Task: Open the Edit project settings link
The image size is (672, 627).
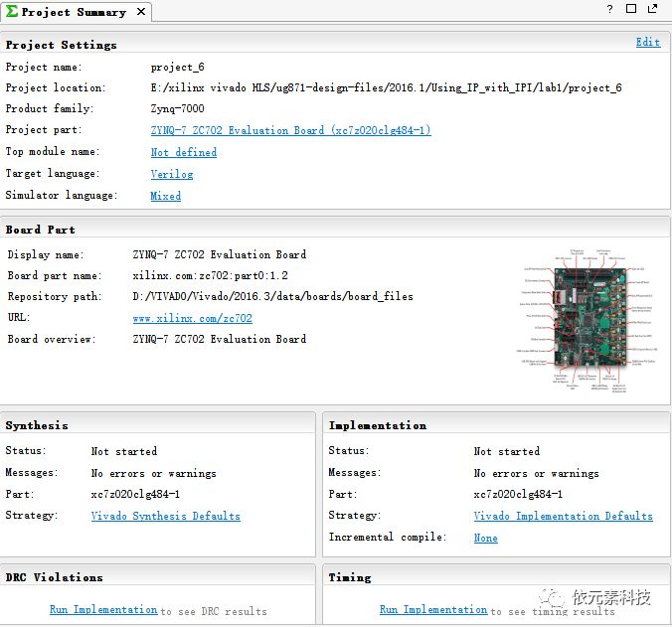Action: point(648,42)
